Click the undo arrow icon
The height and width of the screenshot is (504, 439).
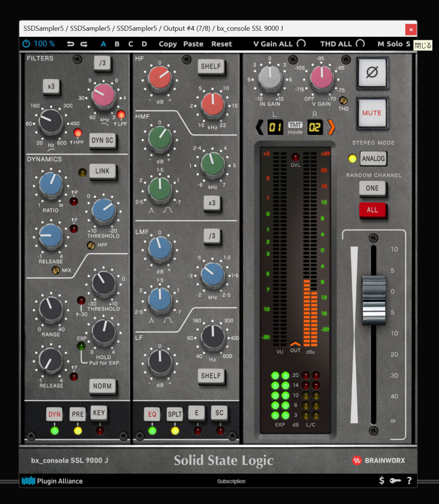70,44
